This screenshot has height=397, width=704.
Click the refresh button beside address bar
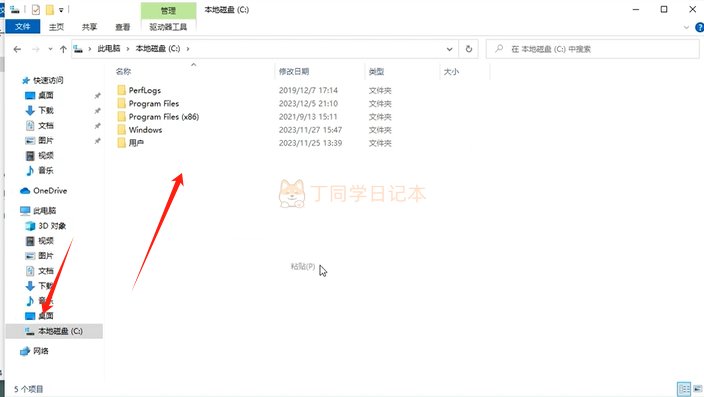point(469,49)
